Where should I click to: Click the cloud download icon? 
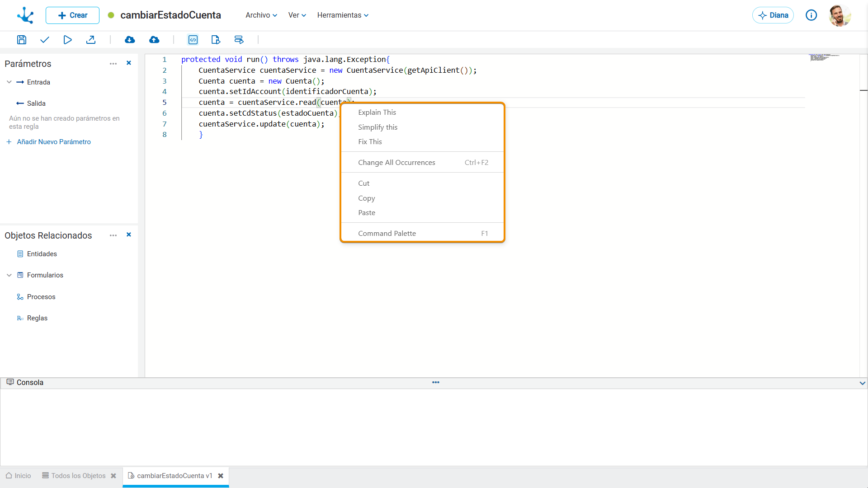click(130, 40)
